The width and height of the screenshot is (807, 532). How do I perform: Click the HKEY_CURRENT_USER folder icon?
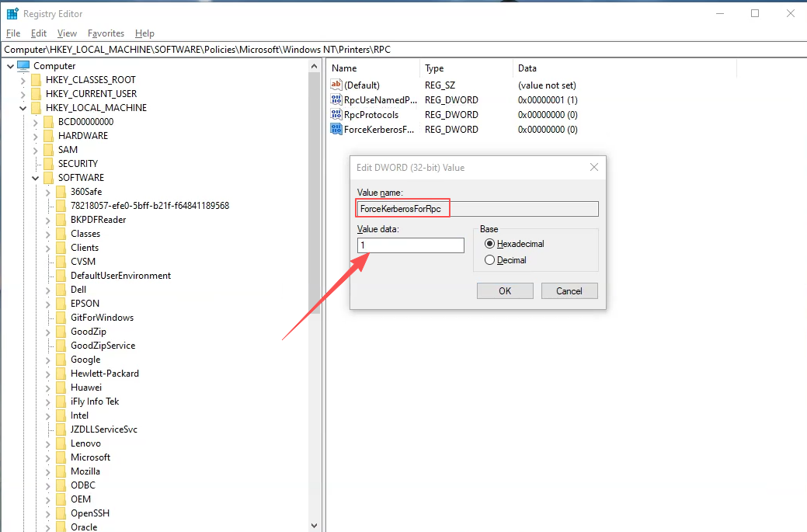click(x=36, y=94)
